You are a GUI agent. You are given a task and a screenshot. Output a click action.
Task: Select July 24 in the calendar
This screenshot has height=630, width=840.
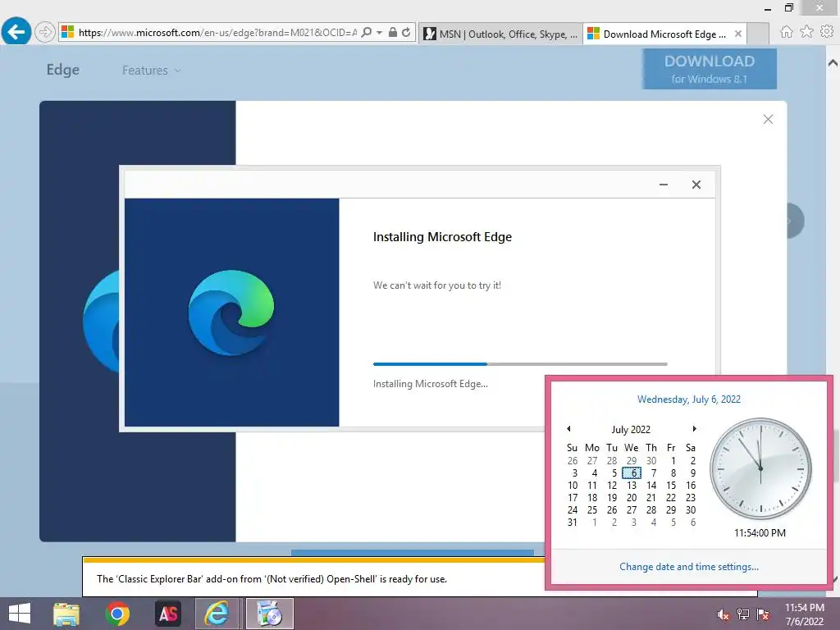pyautogui.click(x=572, y=510)
